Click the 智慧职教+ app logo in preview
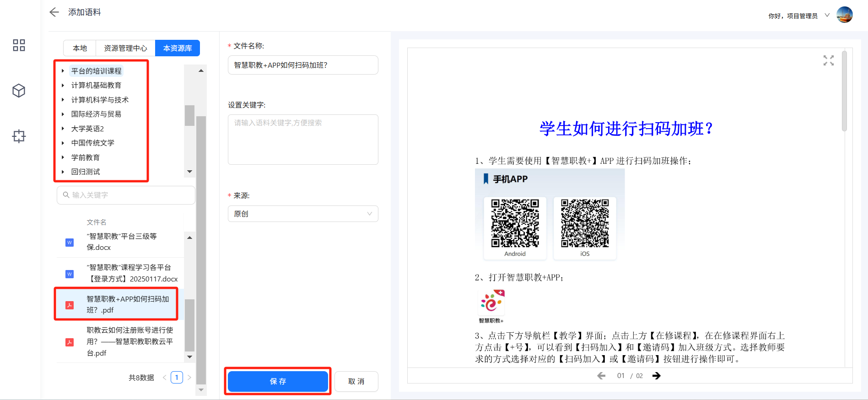This screenshot has height=400, width=868. tap(491, 302)
